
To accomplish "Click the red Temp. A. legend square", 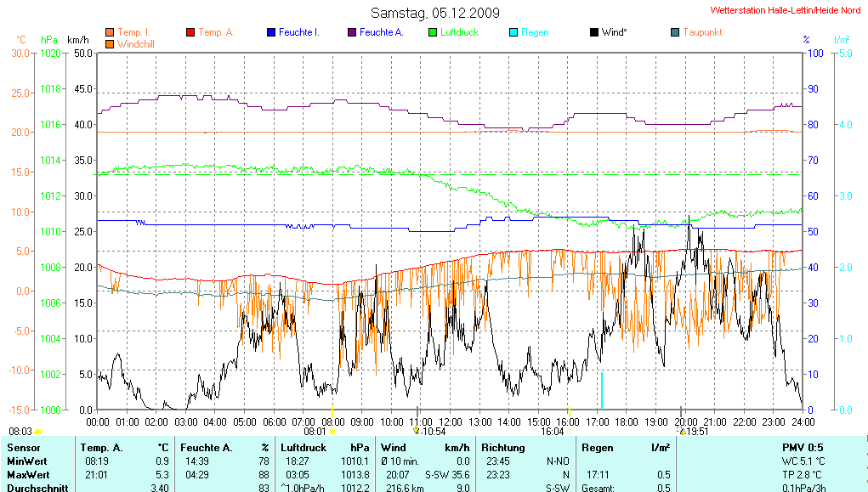I will tap(190, 32).
